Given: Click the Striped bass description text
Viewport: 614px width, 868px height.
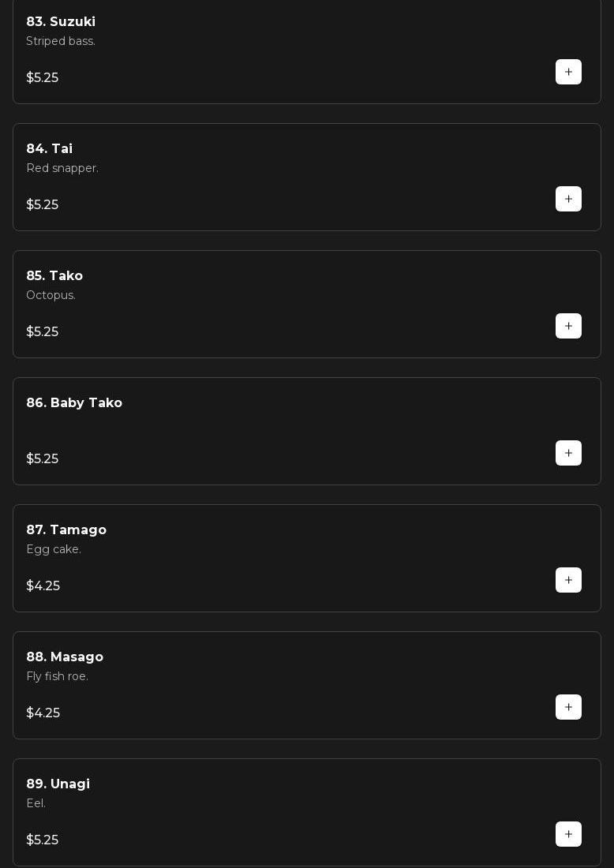Looking at the screenshot, I should (x=61, y=41).
